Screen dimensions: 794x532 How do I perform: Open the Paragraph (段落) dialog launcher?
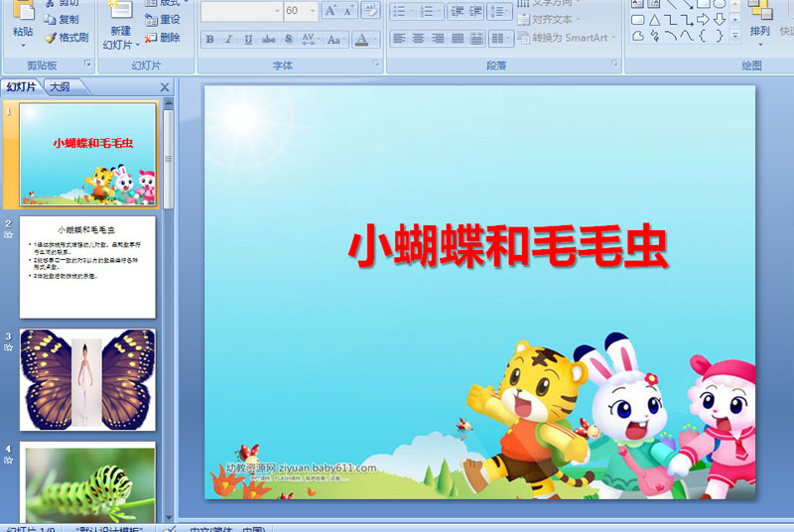click(x=614, y=64)
